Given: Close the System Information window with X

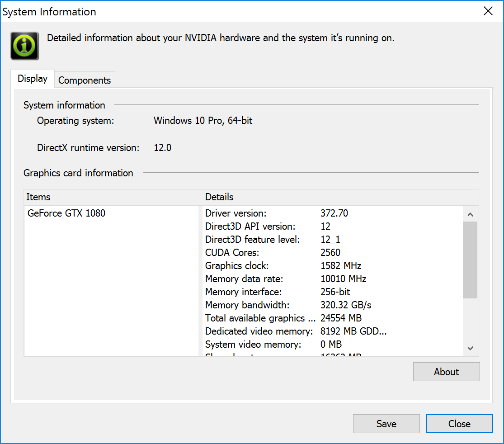Looking at the screenshot, I should coord(488,11).
